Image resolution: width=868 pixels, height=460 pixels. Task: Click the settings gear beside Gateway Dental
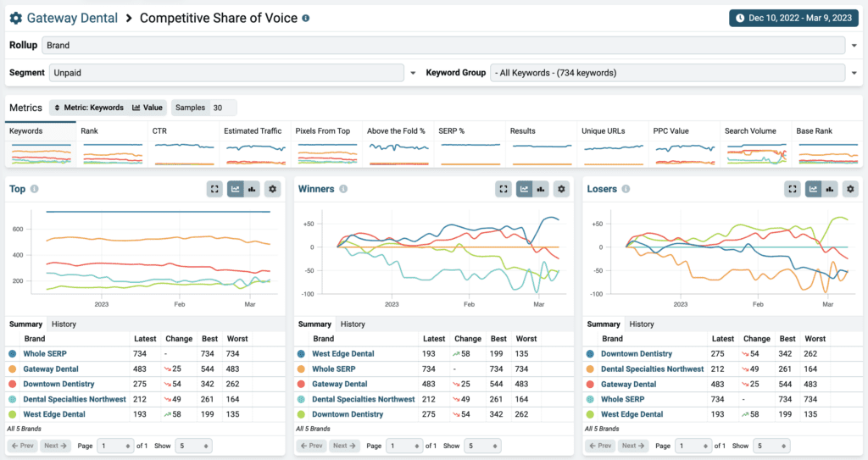click(x=16, y=19)
